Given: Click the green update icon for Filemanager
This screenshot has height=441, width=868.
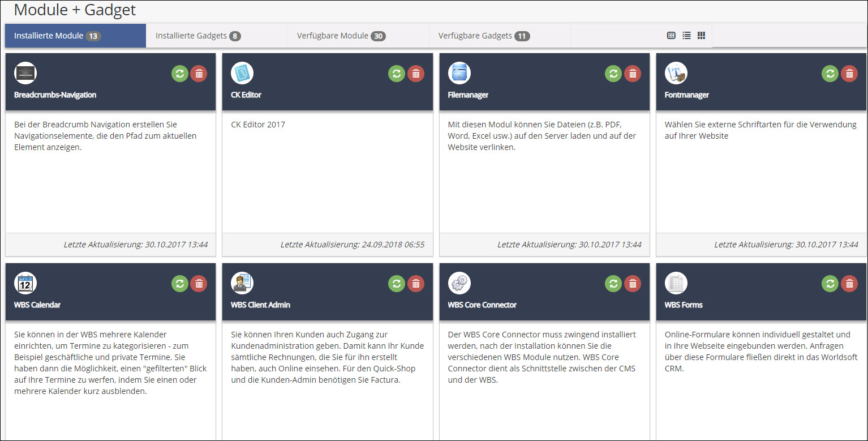Looking at the screenshot, I should [613, 74].
